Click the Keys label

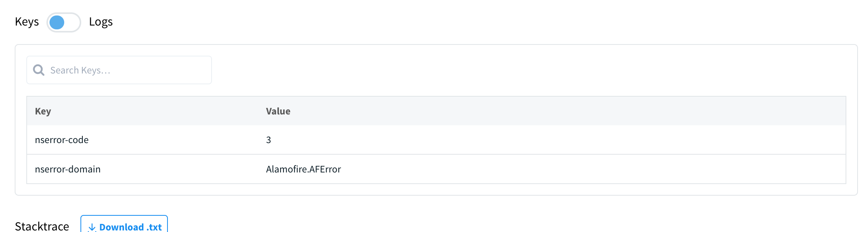coord(27,22)
